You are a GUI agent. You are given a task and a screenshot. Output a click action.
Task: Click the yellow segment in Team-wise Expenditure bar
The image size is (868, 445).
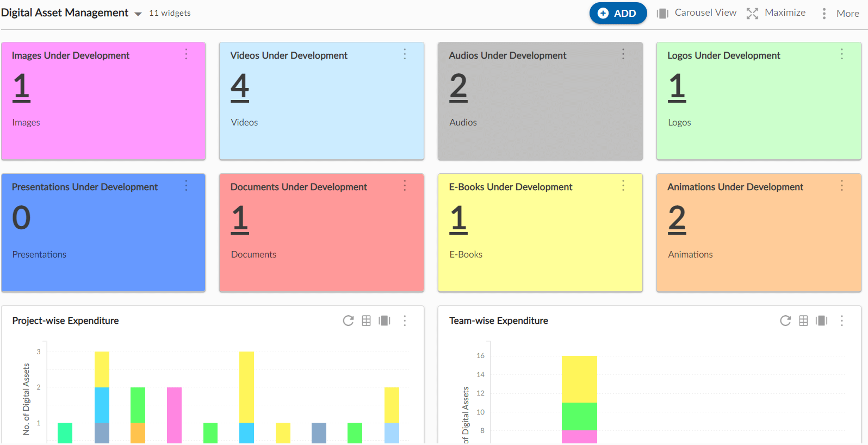[x=579, y=379]
